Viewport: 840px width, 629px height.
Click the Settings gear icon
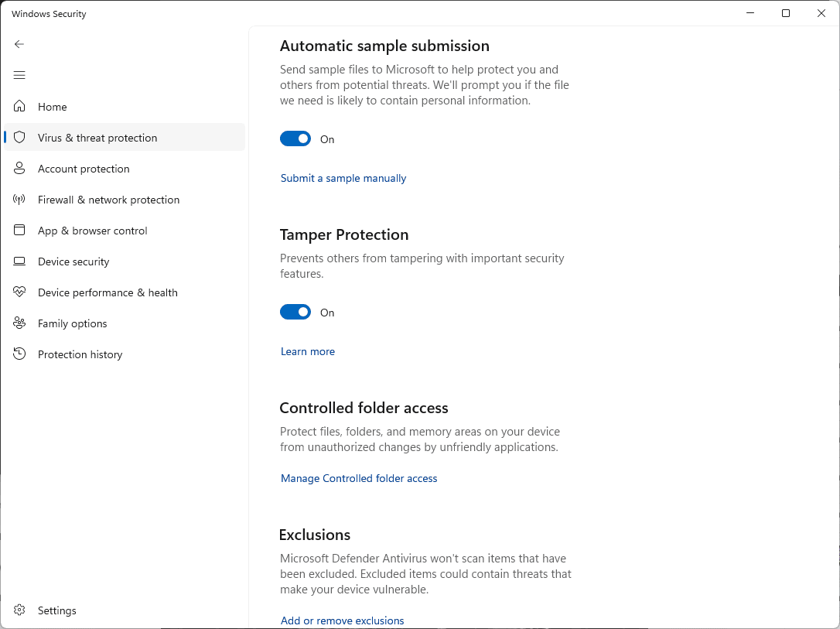tap(19, 610)
